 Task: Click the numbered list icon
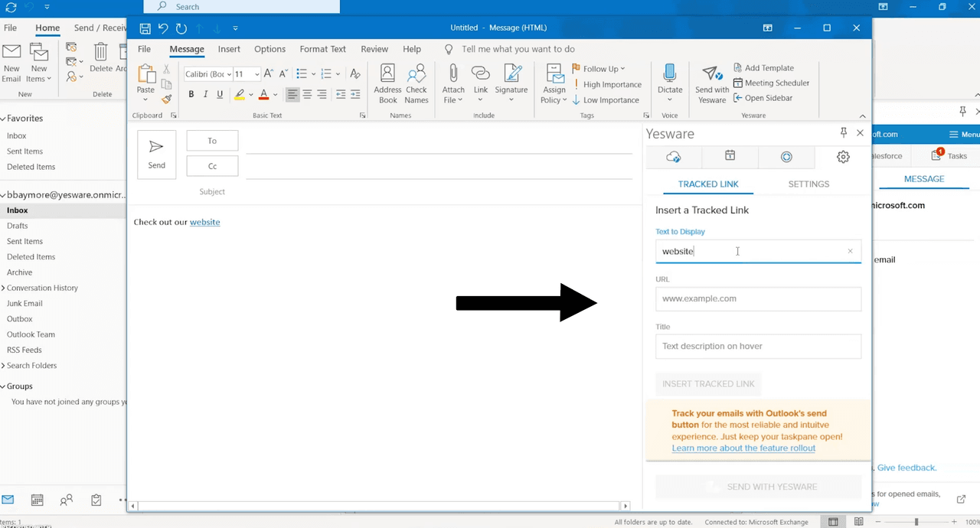[x=326, y=74]
